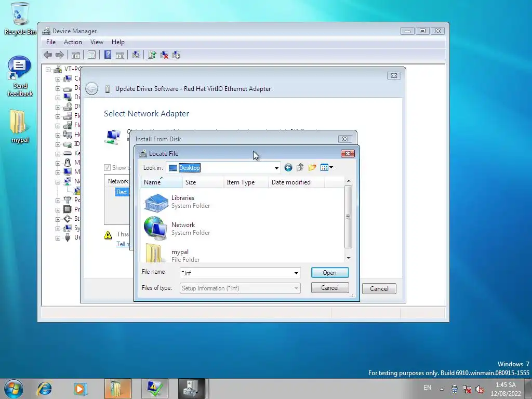Image resolution: width=532 pixels, height=399 pixels.
Task: Launch Internet Explorer from the taskbar
Action: [x=45, y=389]
